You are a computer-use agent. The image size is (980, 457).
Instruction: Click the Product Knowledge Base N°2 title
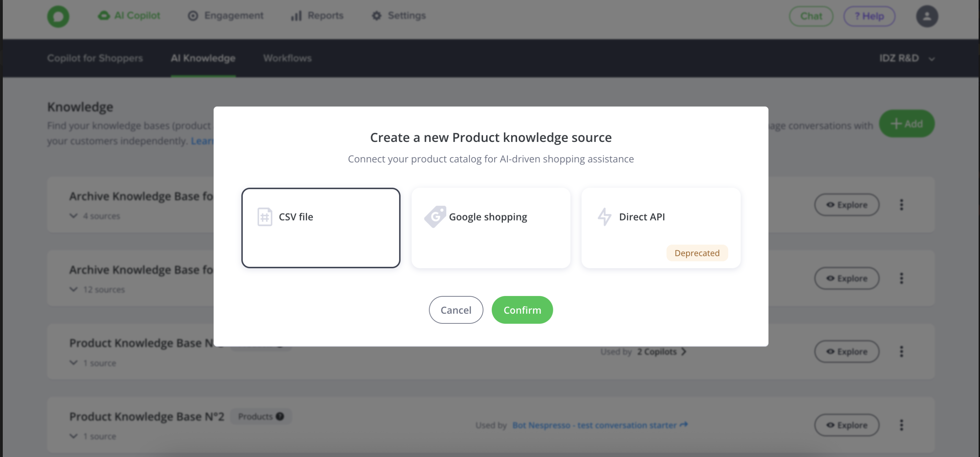click(146, 417)
